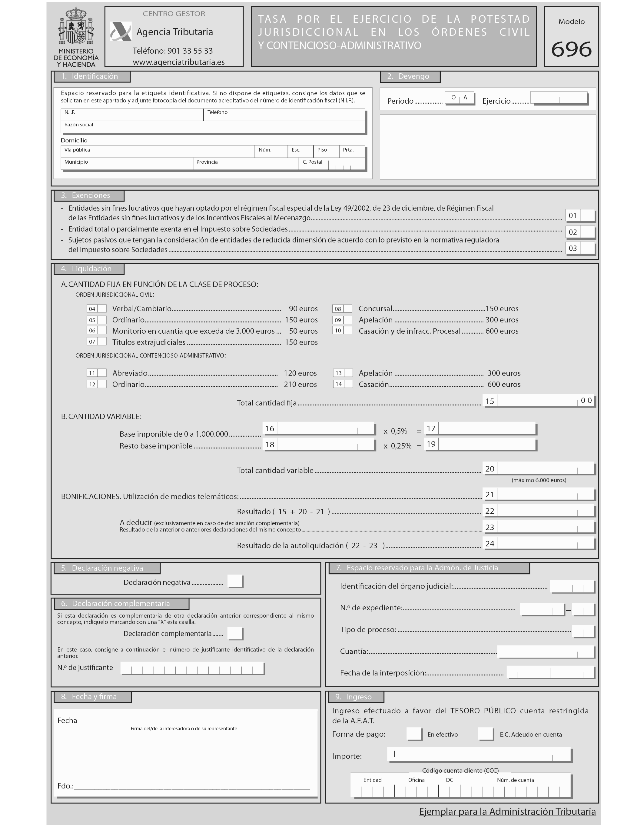Click Identificación del órgano judicial field
Image resolution: width=644 pixels, height=827 pixels.
572,586
